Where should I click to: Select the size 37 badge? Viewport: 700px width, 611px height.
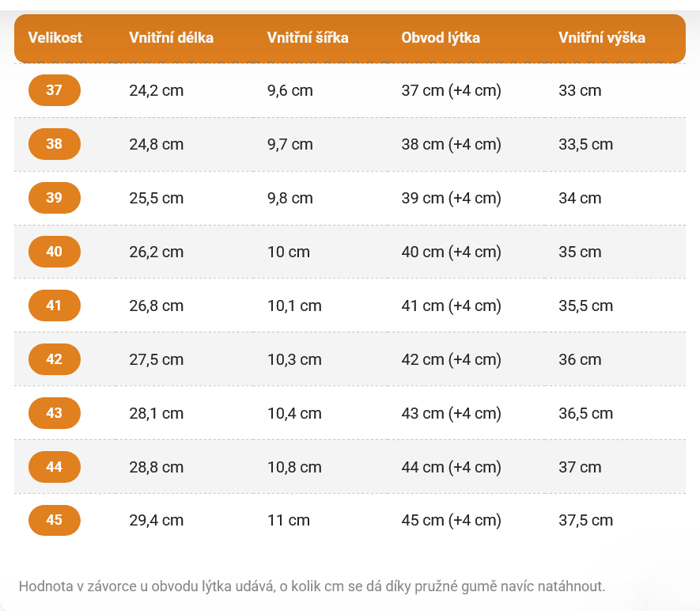click(55, 90)
